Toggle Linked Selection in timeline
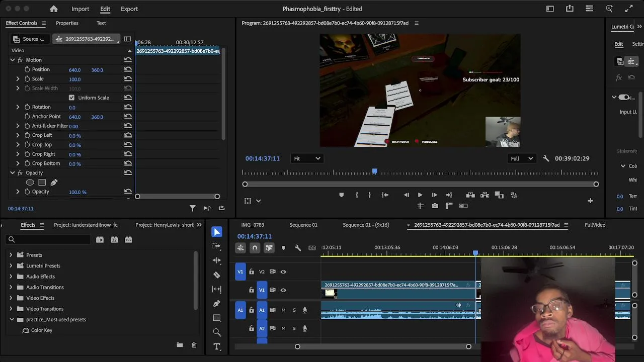Screen dimensions: 644x362 (x=269, y=247)
